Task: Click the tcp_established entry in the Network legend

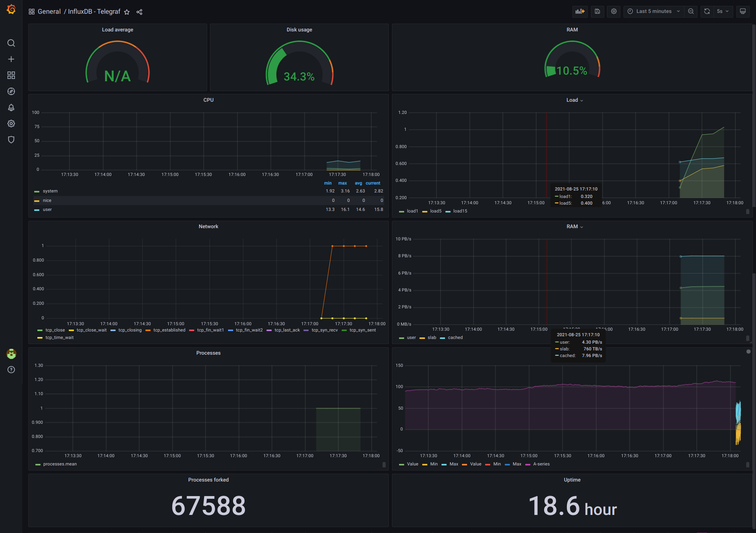Action: (x=169, y=330)
